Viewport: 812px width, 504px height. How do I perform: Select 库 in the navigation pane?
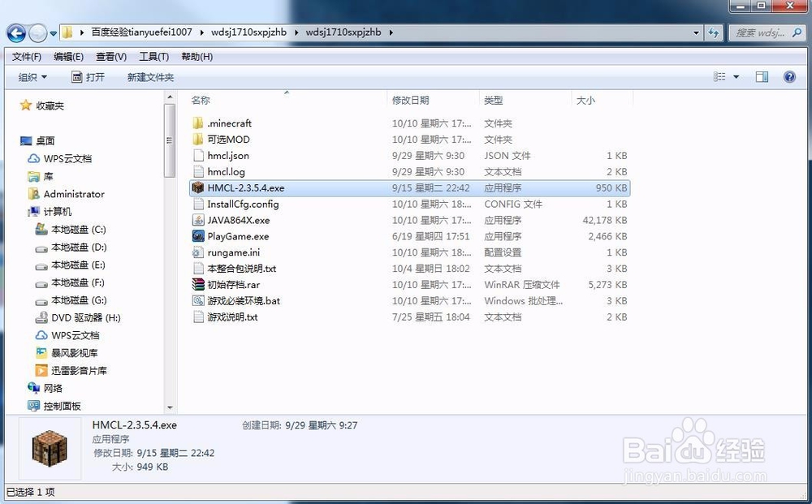(48, 176)
